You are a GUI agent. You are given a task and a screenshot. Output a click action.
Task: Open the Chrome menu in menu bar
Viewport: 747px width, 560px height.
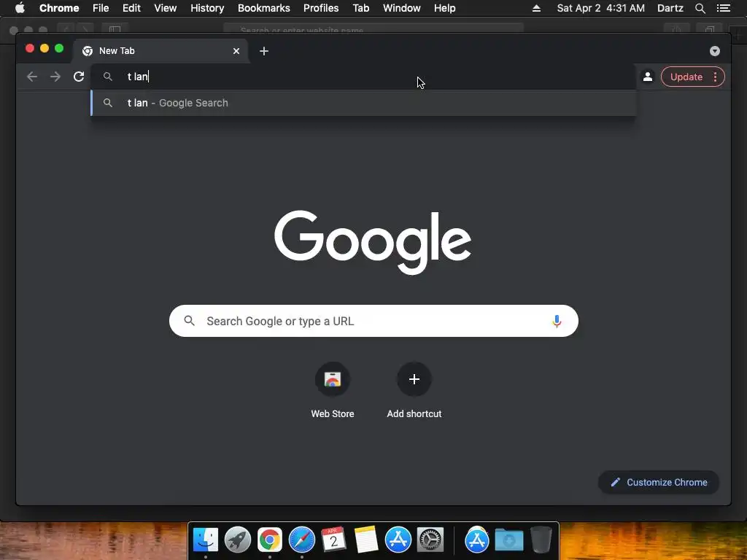[x=59, y=8]
